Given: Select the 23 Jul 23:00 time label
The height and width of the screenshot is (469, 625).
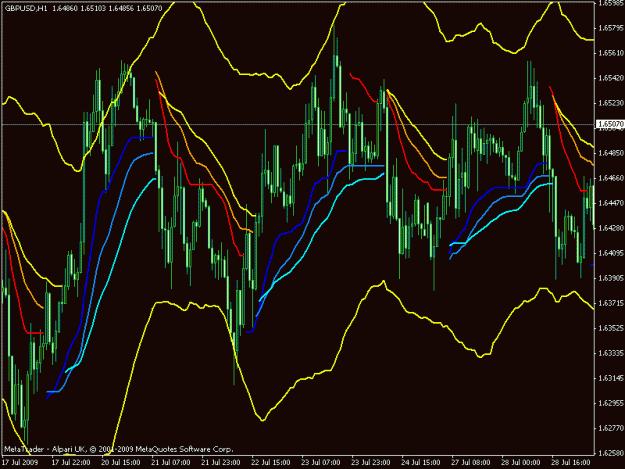Looking at the screenshot, I should [371, 463].
